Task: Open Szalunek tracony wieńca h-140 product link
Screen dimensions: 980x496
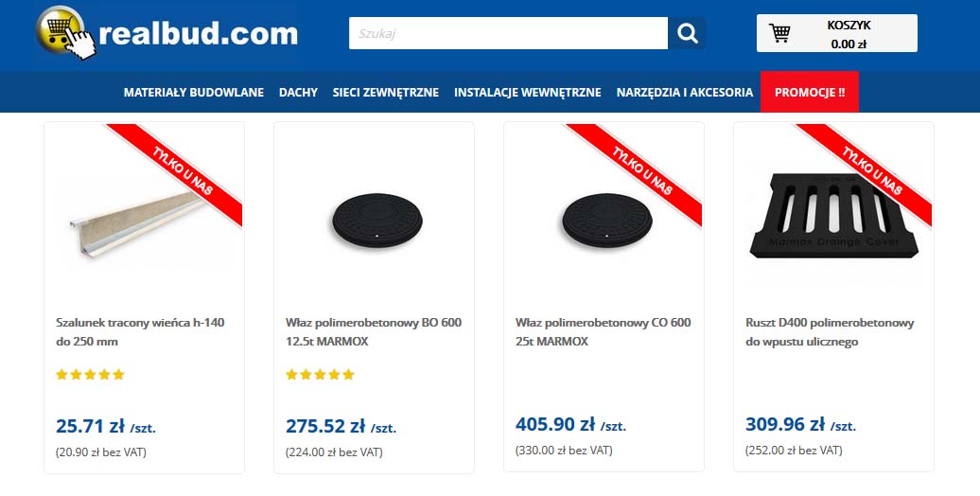Action: pyautogui.click(x=140, y=331)
